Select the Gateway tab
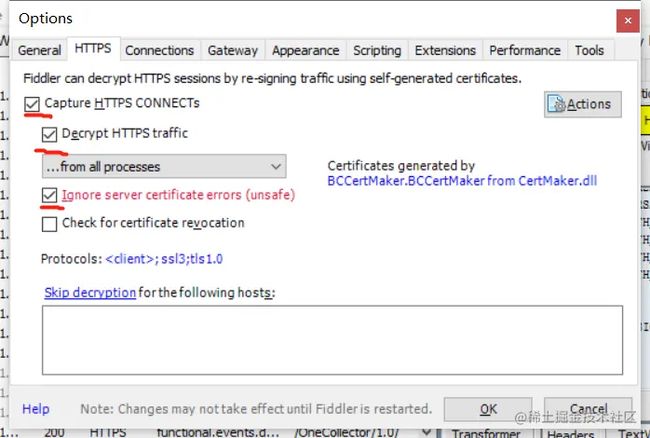The image size is (650, 438). tap(233, 51)
